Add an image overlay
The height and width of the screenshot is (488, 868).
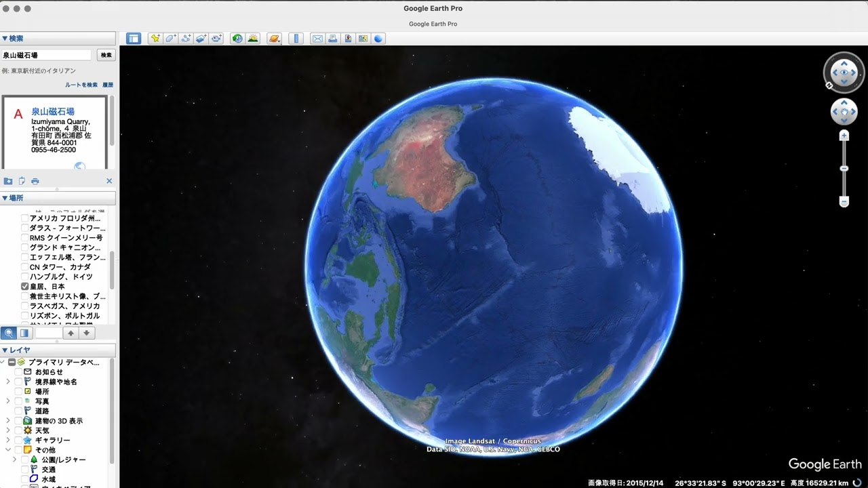[201, 39]
